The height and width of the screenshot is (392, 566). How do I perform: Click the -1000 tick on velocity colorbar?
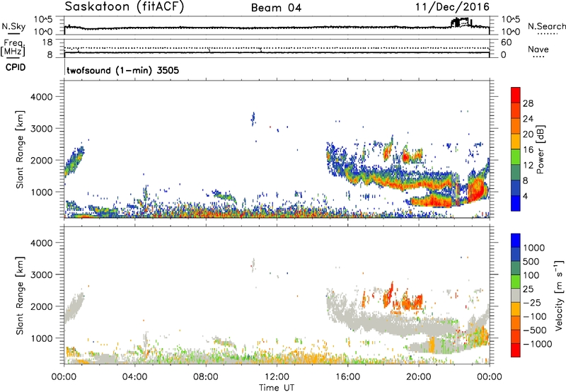coord(537,344)
